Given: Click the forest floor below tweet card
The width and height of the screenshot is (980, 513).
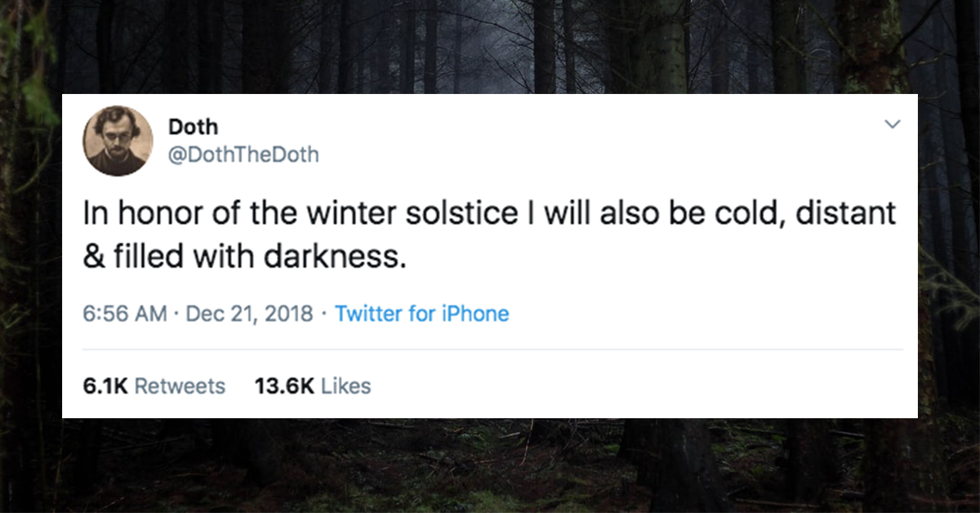Looking at the screenshot, I should coord(490,466).
